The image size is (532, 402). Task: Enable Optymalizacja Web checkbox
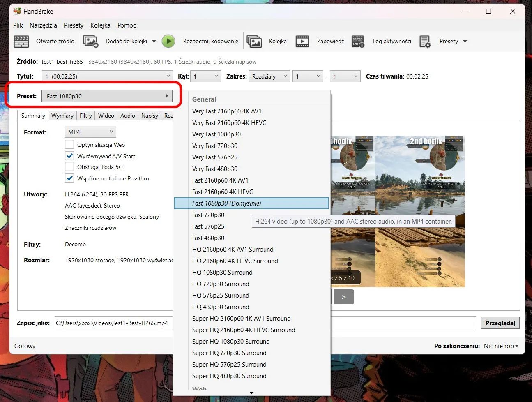69,145
